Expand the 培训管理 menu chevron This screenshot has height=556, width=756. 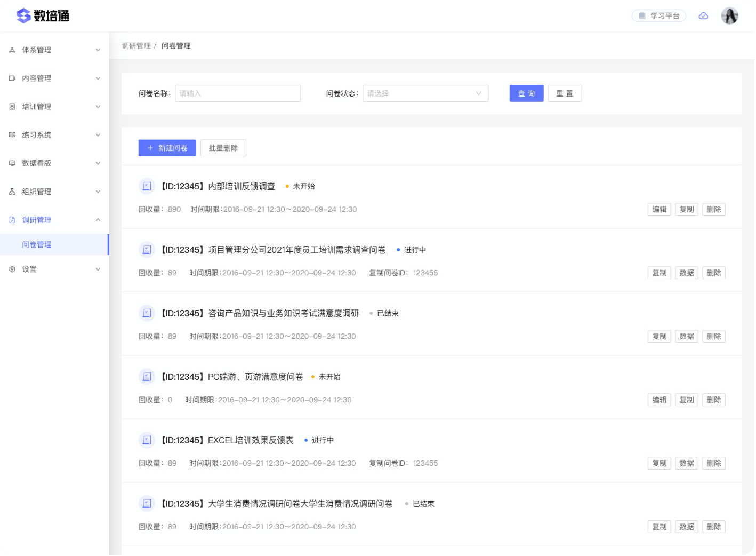click(98, 107)
